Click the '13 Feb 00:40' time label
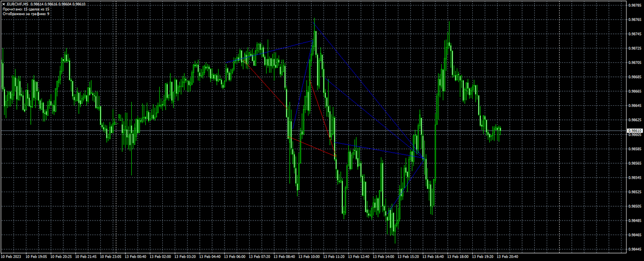Image resolution: width=644 pixels, height=261 pixels. coord(135,257)
